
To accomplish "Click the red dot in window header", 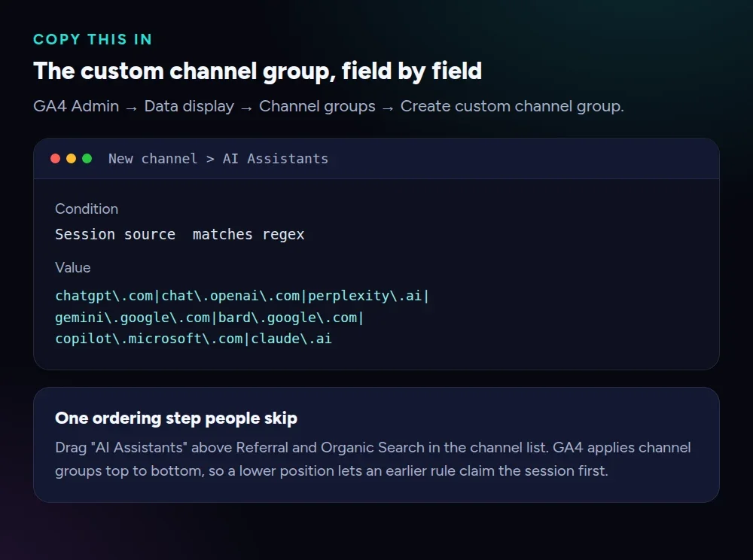I will coord(55,158).
